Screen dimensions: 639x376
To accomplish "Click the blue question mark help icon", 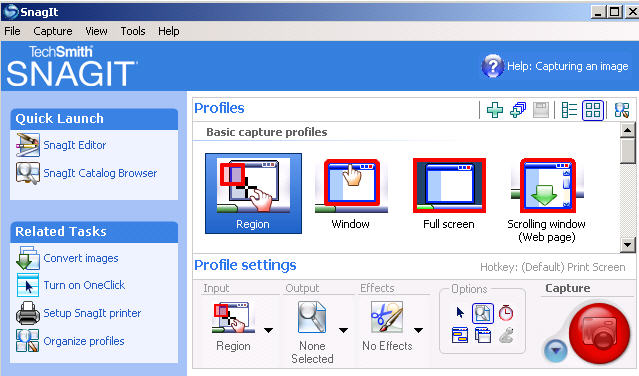I will [492, 66].
